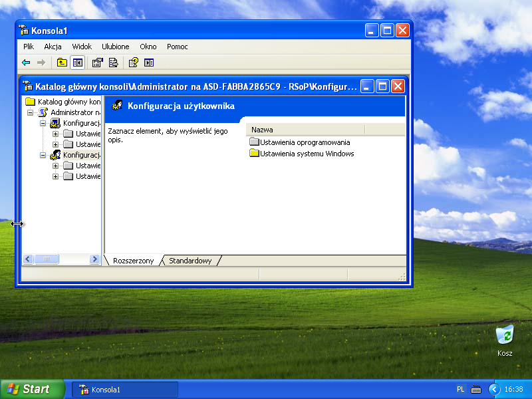Open the Akcja menu

click(53, 47)
